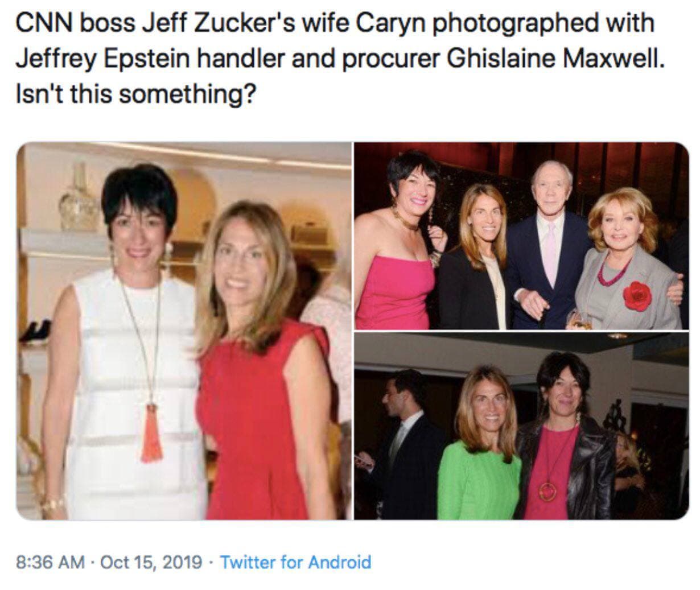Click "Ghislaine Maxwell" in the tweet text
Image resolution: width=700 pixels, height=590 pixels.
(x=555, y=59)
